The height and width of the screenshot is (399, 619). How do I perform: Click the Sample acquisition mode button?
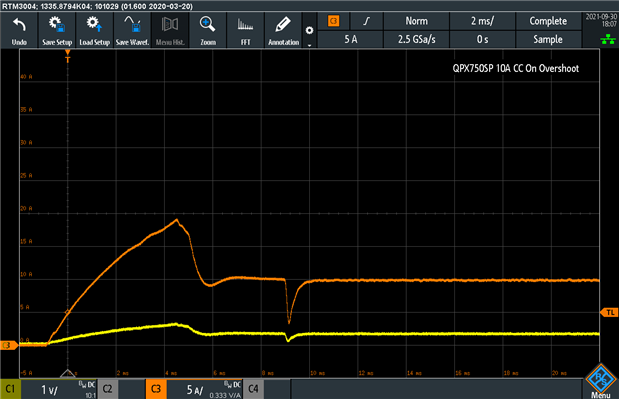(x=548, y=39)
